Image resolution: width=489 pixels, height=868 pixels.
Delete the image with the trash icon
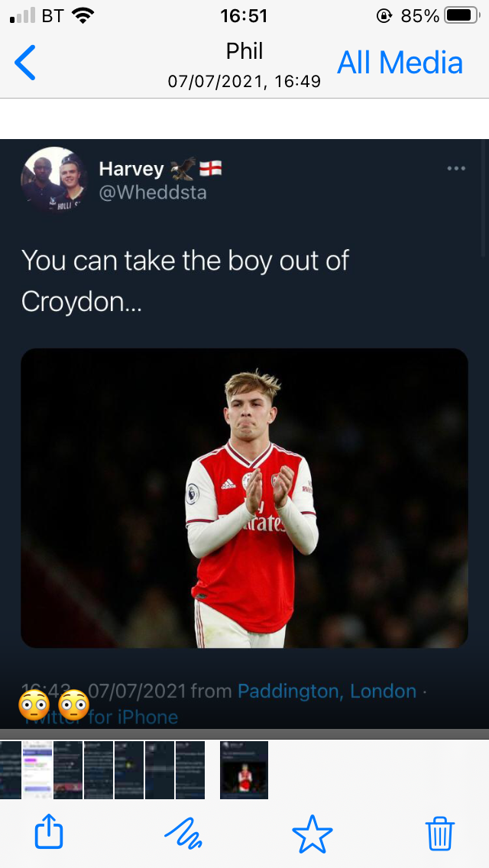click(439, 832)
